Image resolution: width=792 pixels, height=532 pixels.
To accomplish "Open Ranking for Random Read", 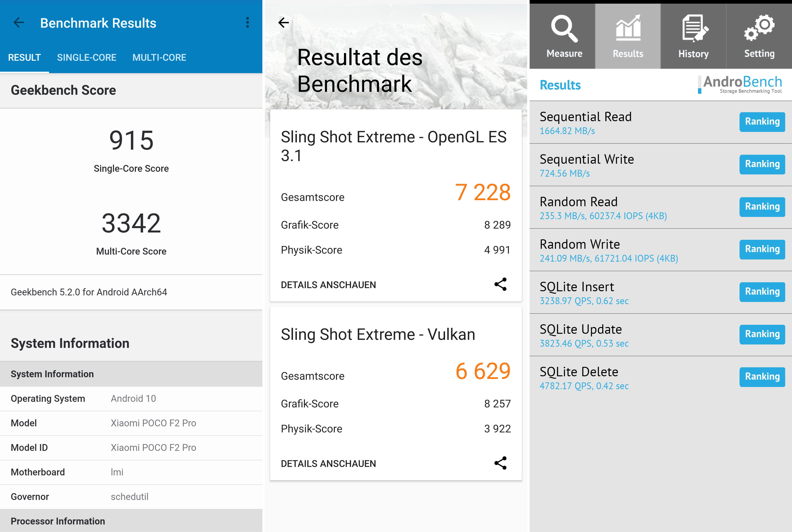I will click(762, 207).
